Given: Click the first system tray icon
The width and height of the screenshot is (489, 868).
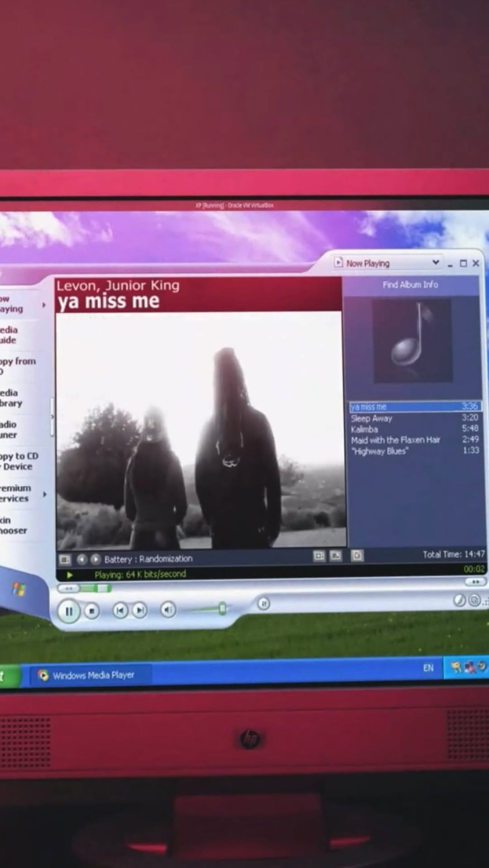Looking at the screenshot, I should pyautogui.click(x=456, y=667).
